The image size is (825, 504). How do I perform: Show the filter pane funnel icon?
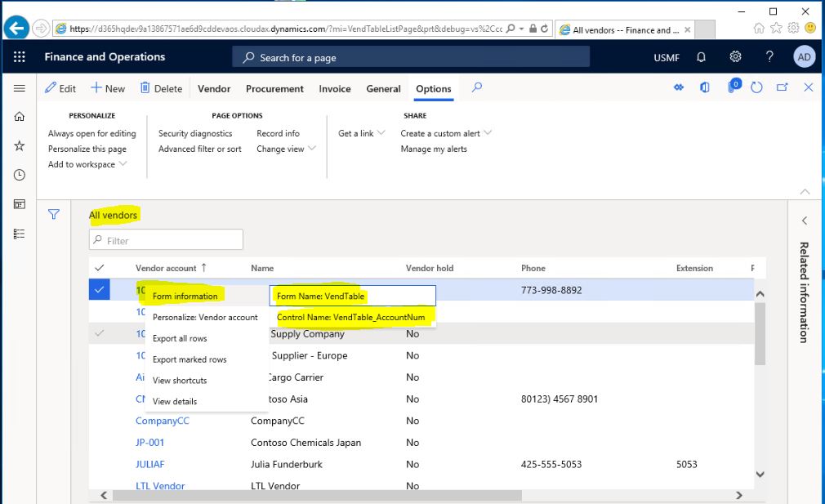point(54,214)
